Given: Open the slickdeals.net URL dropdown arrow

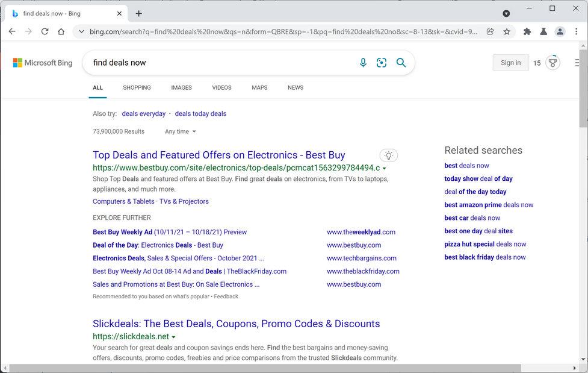Looking at the screenshot, I should [174, 337].
